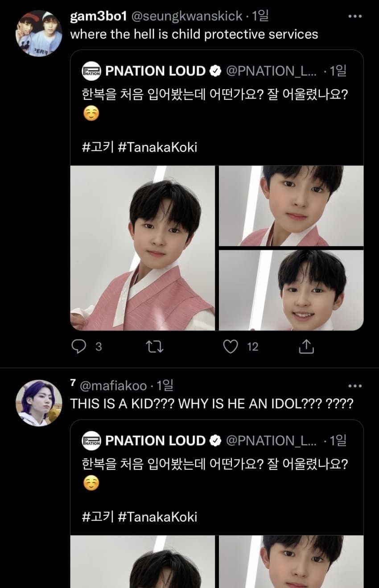Open the PNATION LOUD name in first quote
This screenshot has width=379, height=588.
[x=156, y=71]
